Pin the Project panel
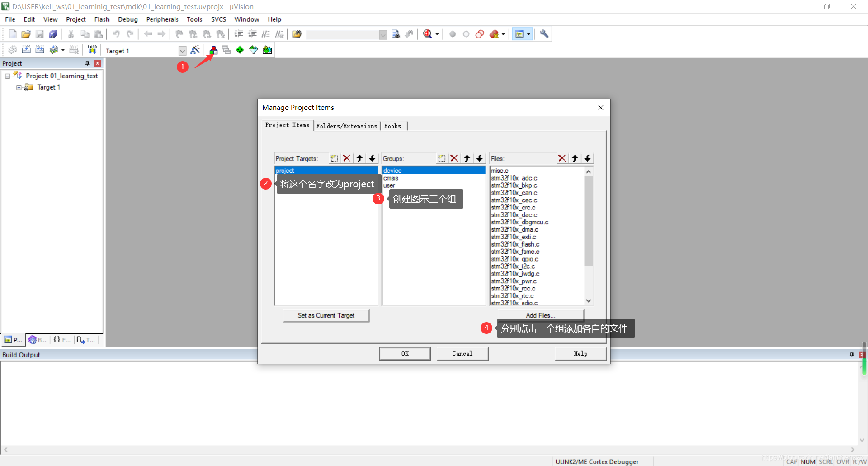The width and height of the screenshot is (868, 466). (87, 63)
